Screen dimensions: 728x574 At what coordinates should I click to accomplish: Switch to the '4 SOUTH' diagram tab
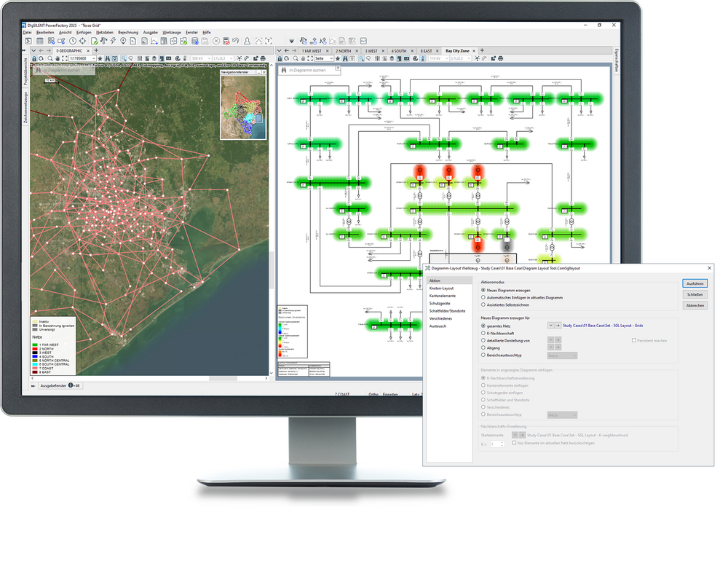point(400,51)
